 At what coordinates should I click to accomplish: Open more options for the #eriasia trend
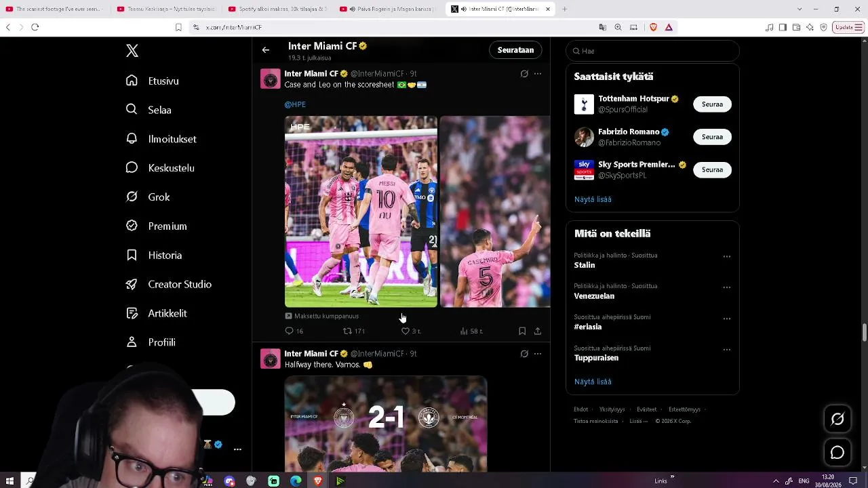pos(727,319)
